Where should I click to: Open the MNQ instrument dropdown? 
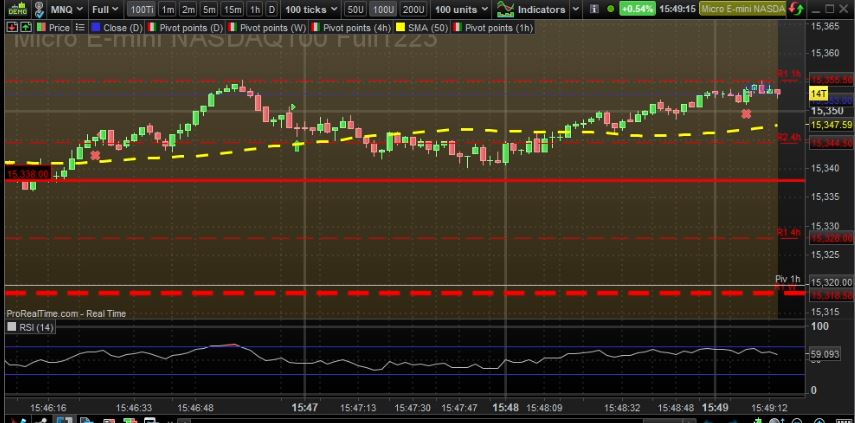(67, 9)
